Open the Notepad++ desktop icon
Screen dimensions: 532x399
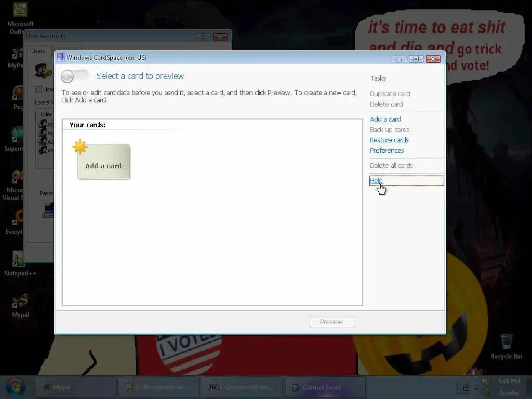[20, 263]
